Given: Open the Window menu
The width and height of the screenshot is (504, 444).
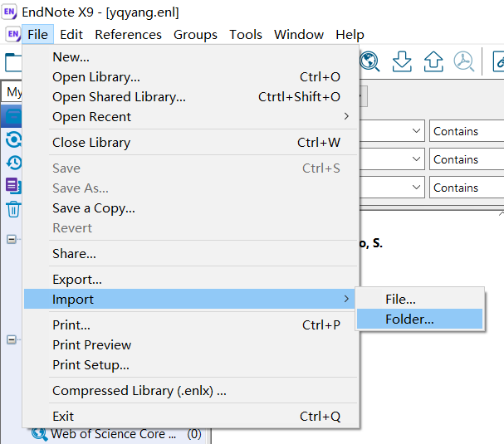Looking at the screenshot, I should [299, 34].
